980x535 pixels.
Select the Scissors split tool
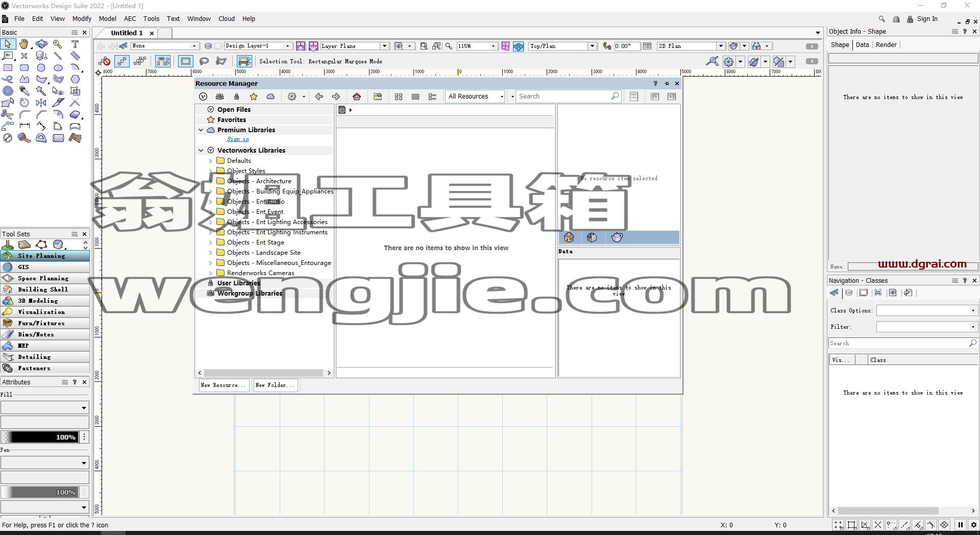[x=8, y=114]
